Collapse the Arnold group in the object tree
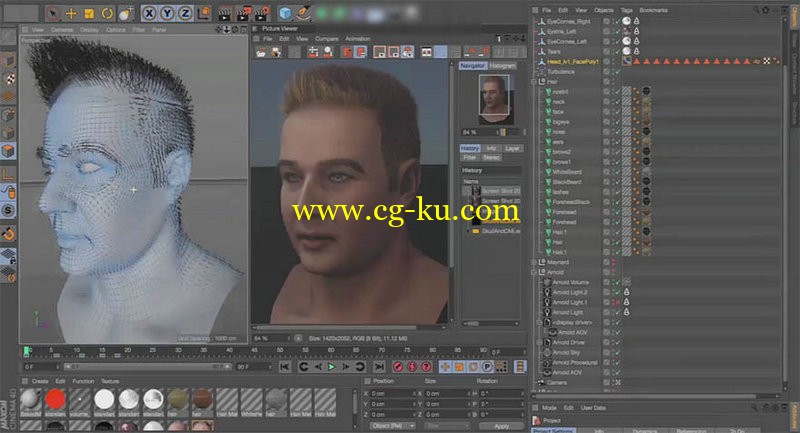Viewport: 800px width, 433px height. point(535,272)
